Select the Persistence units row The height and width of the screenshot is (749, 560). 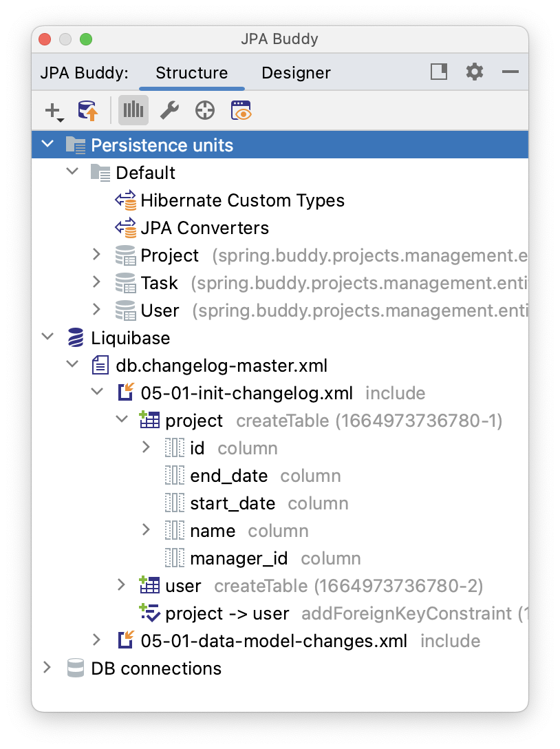(280, 145)
